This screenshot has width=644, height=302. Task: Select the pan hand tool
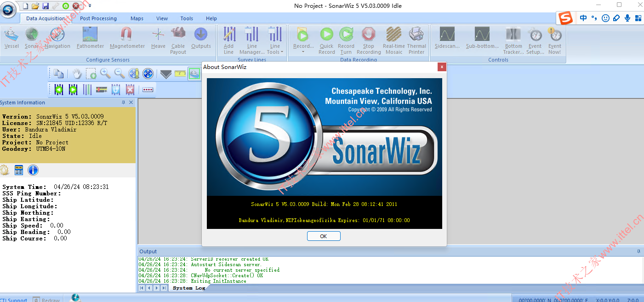[77, 74]
